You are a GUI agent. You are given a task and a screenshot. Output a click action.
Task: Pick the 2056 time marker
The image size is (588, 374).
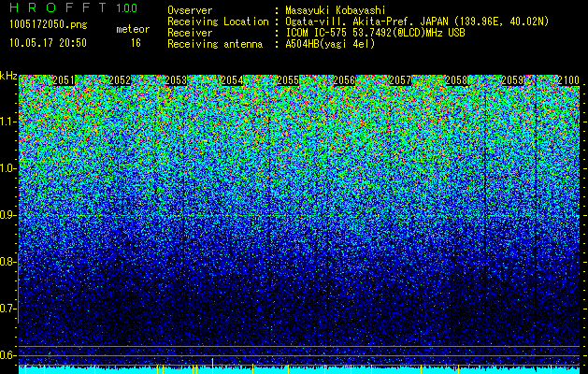coord(344,80)
